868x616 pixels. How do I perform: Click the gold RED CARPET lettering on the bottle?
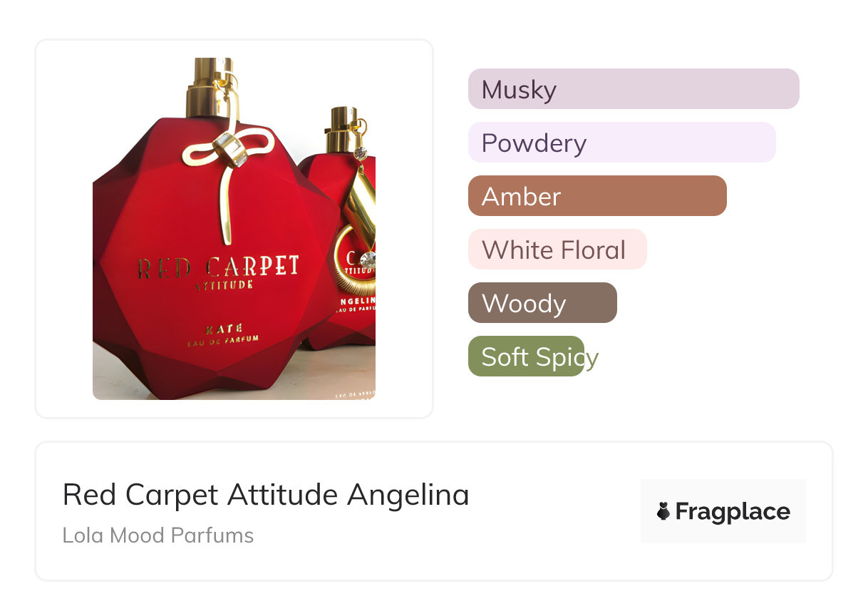pos(217,267)
